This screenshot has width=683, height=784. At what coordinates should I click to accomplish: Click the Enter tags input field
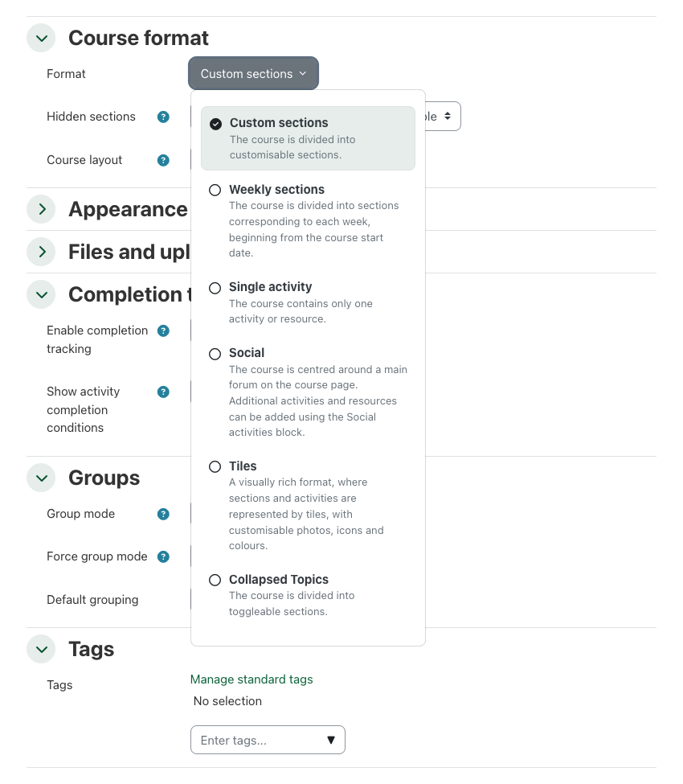click(x=257, y=741)
